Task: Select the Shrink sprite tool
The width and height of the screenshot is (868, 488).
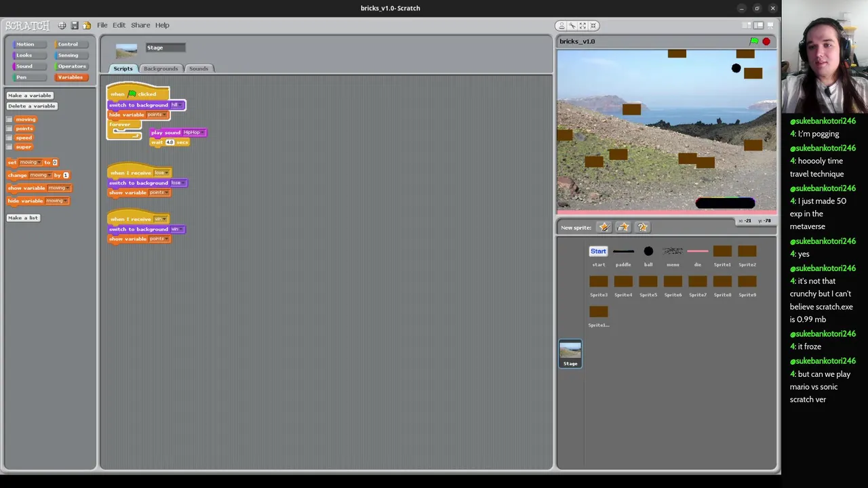Action: [593, 26]
